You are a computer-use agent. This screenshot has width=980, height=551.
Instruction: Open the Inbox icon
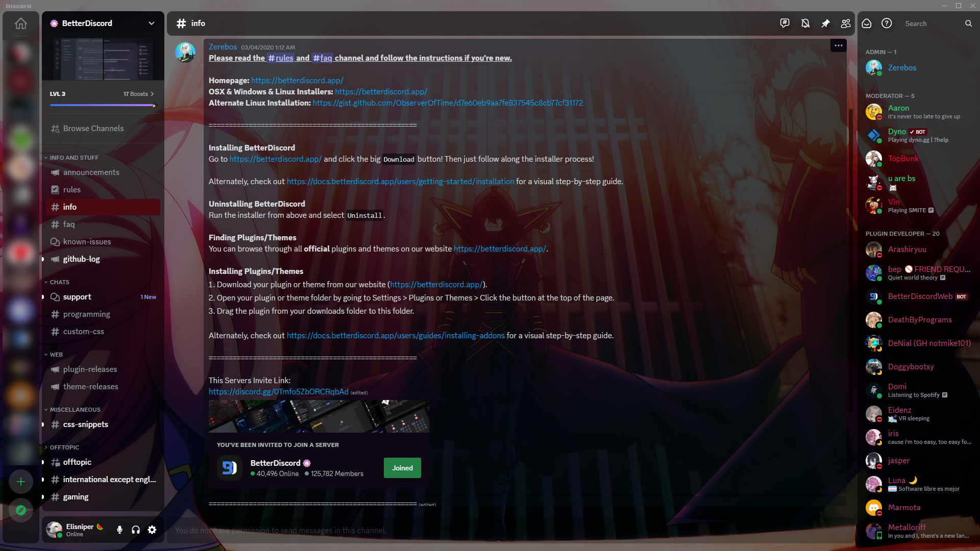867,23
